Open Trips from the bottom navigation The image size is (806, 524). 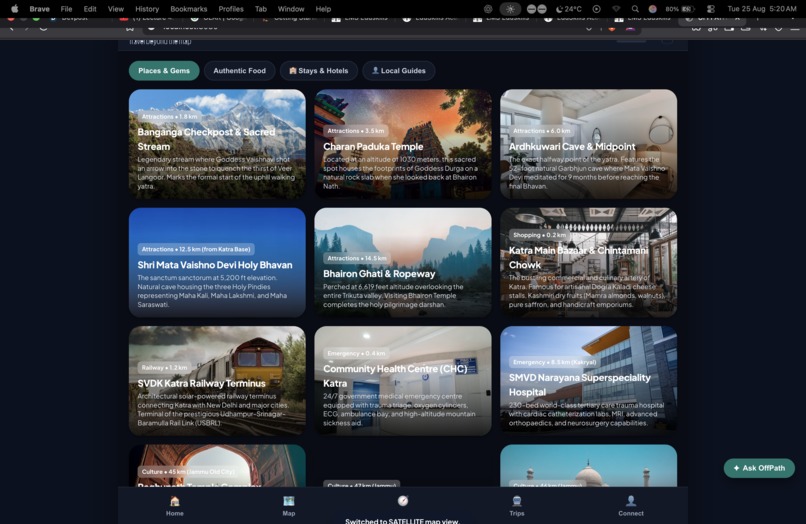point(517,505)
